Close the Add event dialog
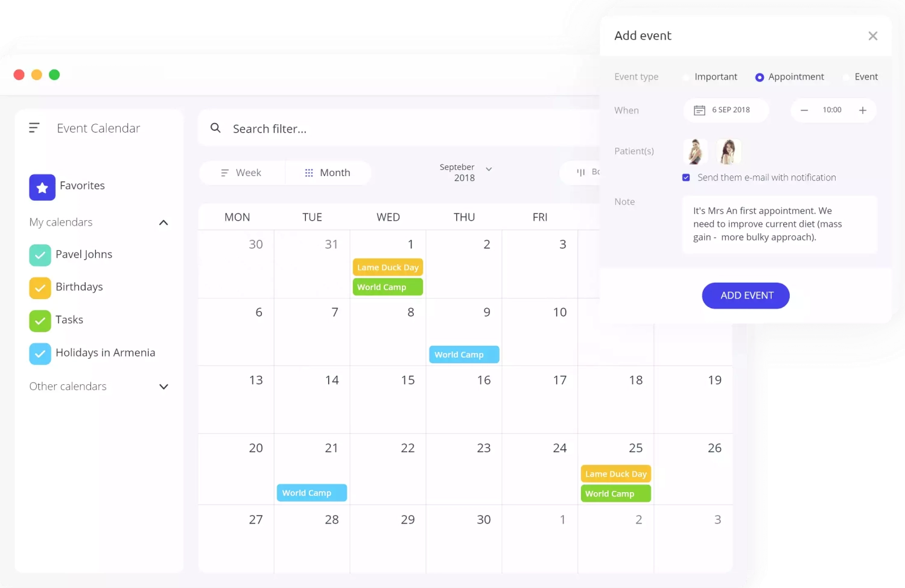The image size is (905, 588). pos(872,36)
